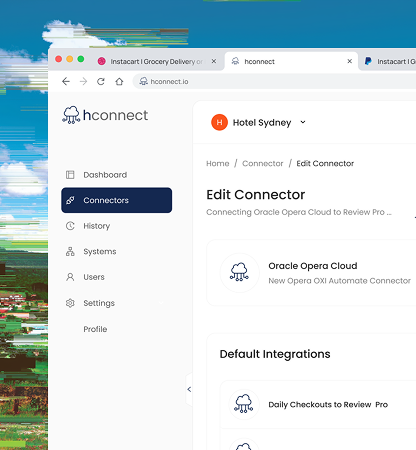Viewport: 416px width, 450px height.
Task: Click the Daily Checkouts integration cloud icon
Action: pos(244,404)
